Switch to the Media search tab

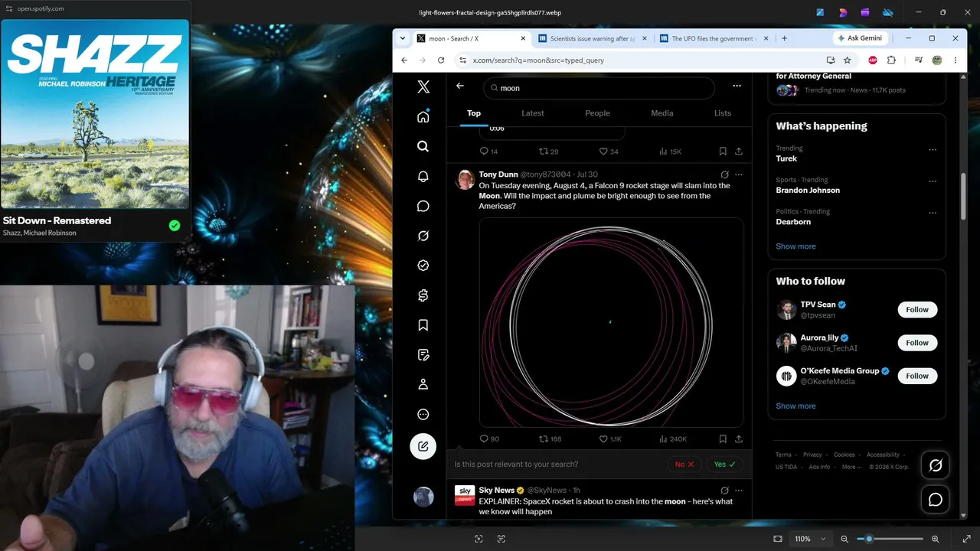coord(662,113)
